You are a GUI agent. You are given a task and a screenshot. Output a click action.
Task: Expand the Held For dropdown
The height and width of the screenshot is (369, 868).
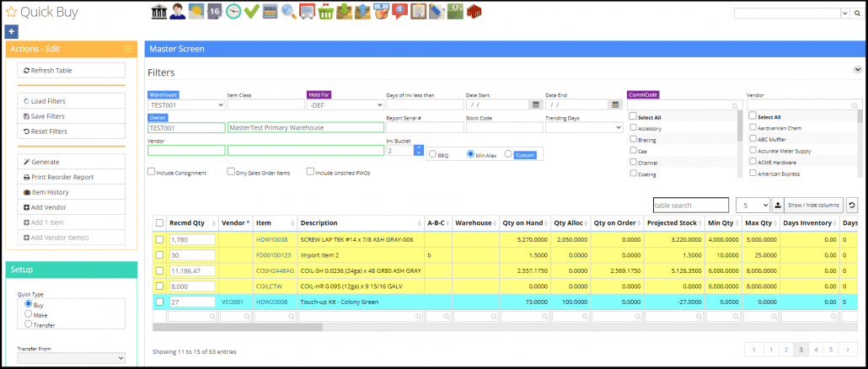click(345, 105)
